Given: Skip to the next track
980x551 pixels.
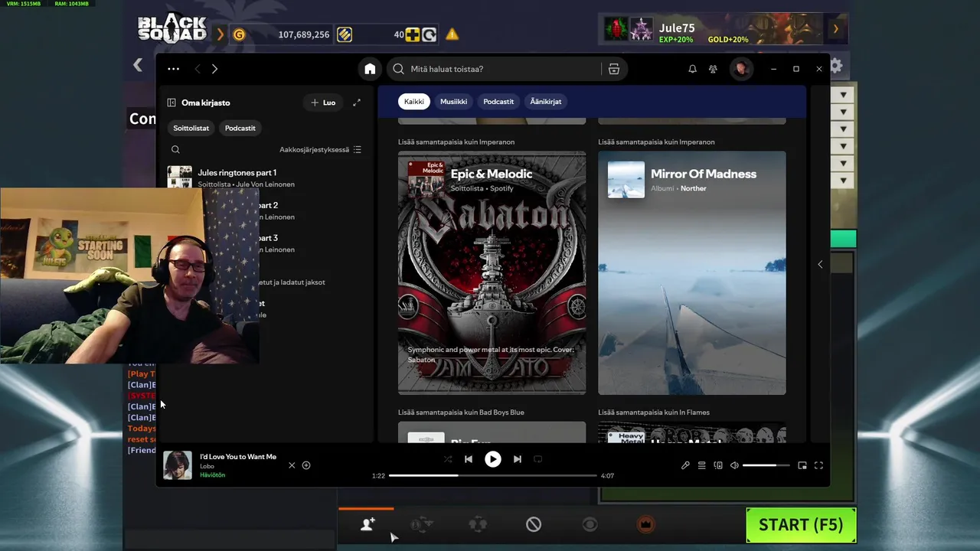Looking at the screenshot, I should click(x=518, y=459).
